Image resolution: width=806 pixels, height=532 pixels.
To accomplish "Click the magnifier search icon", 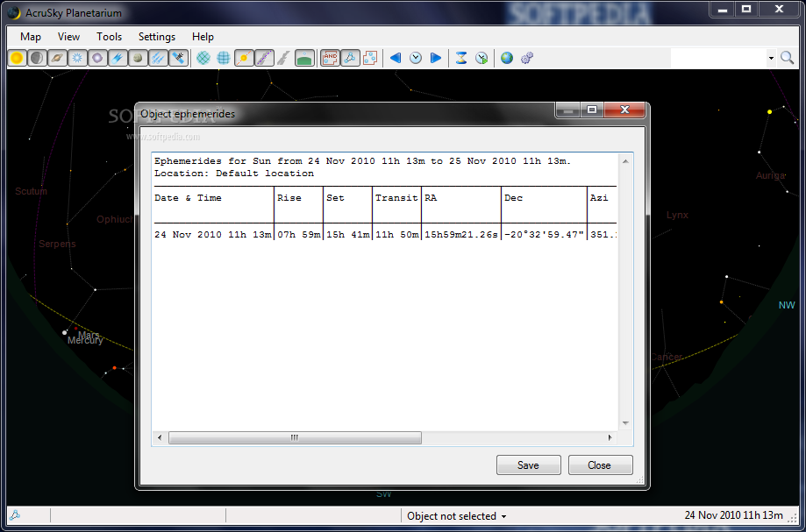I will click(787, 58).
